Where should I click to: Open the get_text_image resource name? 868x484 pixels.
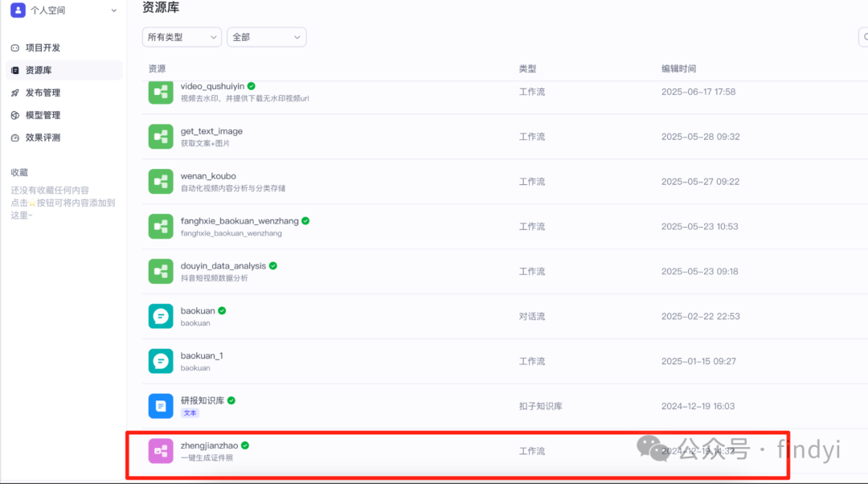pos(211,131)
